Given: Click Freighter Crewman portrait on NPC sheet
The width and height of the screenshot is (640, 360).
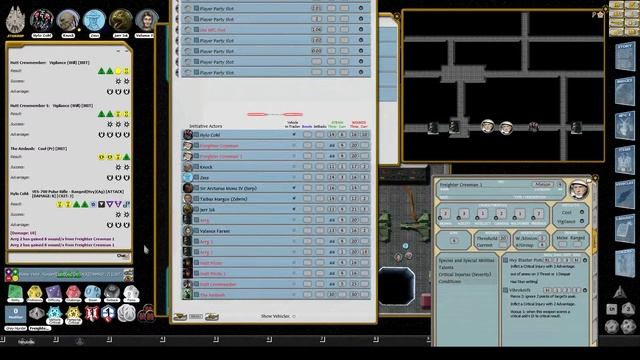Looking at the screenshot, I should (578, 190).
